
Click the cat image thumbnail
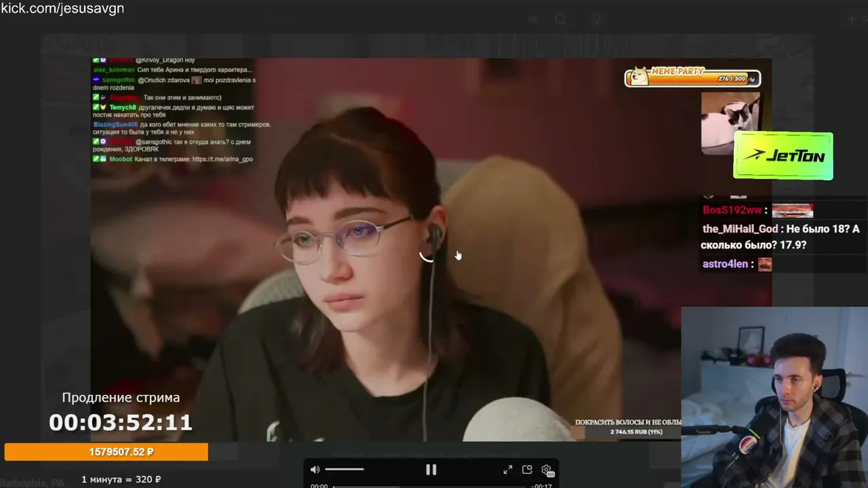[x=730, y=122]
